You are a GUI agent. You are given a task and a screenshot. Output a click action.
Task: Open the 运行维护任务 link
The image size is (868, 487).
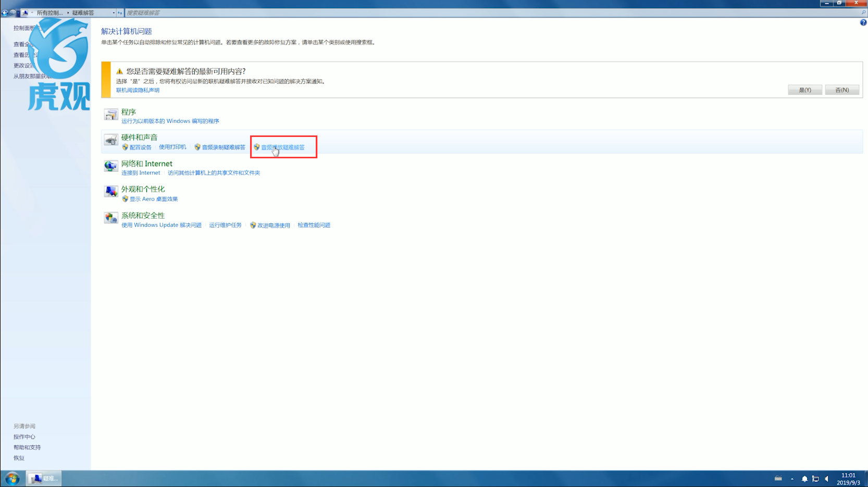point(226,225)
